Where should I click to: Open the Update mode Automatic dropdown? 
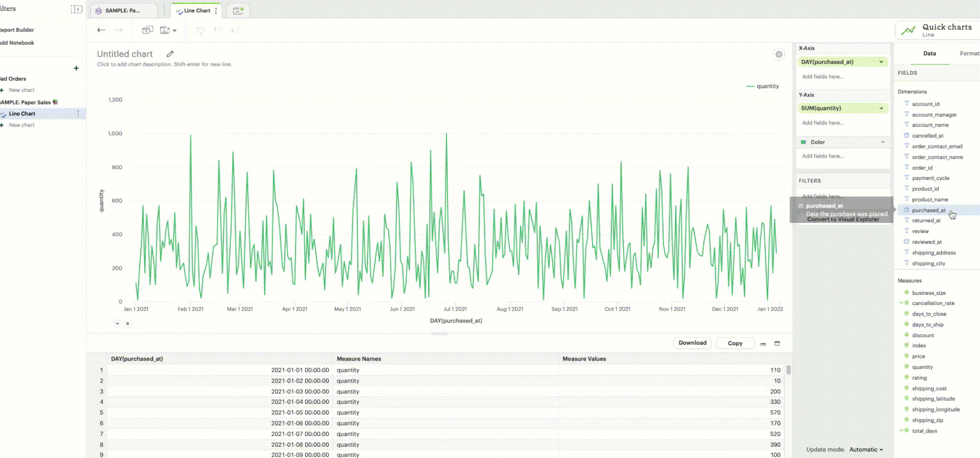pos(866,449)
